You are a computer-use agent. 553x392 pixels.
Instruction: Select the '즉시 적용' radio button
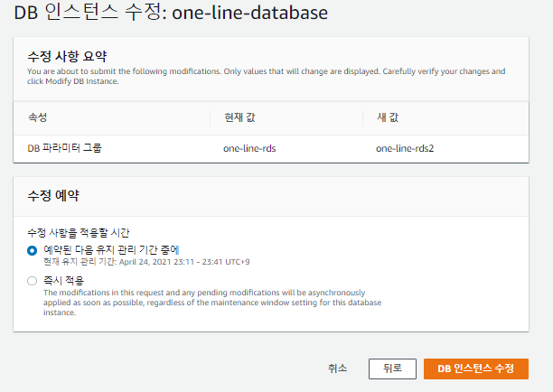click(33, 281)
